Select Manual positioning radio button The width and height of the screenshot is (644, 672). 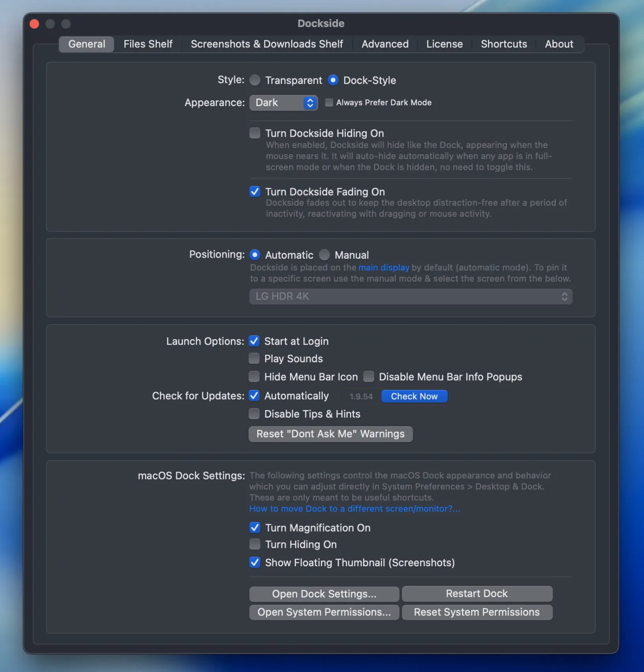[x=325, y=255]
